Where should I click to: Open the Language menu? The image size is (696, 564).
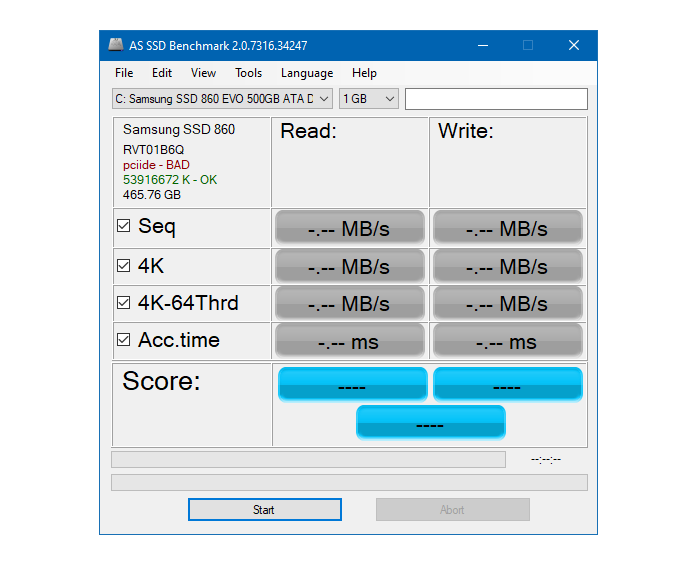307,73
